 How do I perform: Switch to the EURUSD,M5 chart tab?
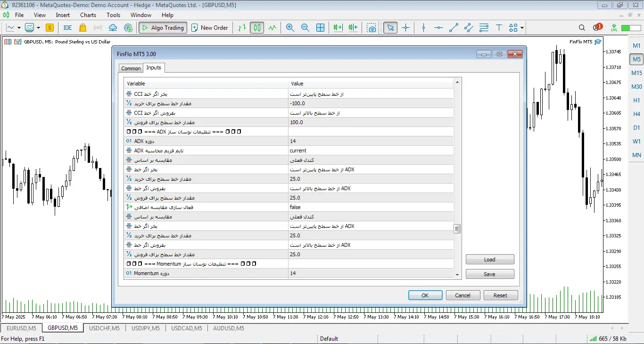[21, 328]
